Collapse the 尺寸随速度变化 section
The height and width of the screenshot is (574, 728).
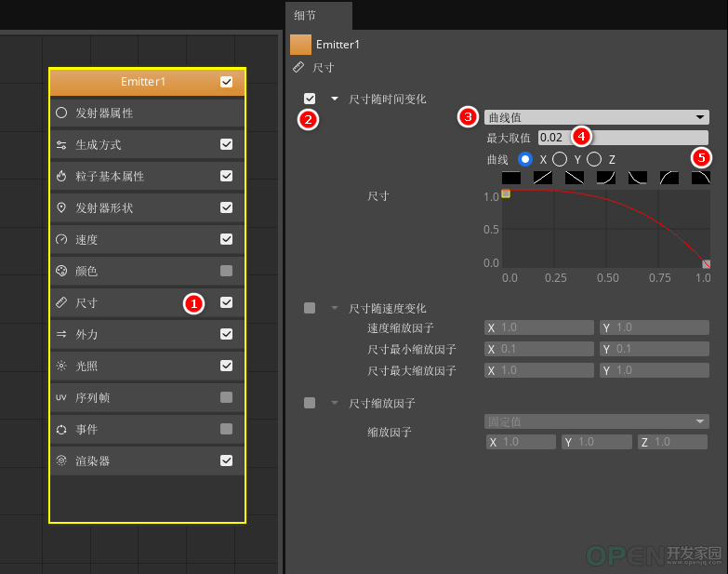(x=335, y=308)
